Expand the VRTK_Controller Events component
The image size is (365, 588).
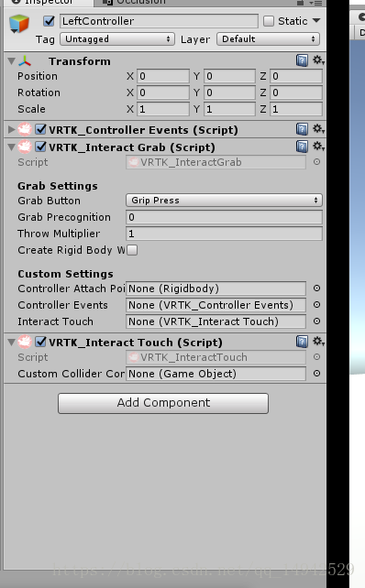pyautogui.click(x=12, y=130)
